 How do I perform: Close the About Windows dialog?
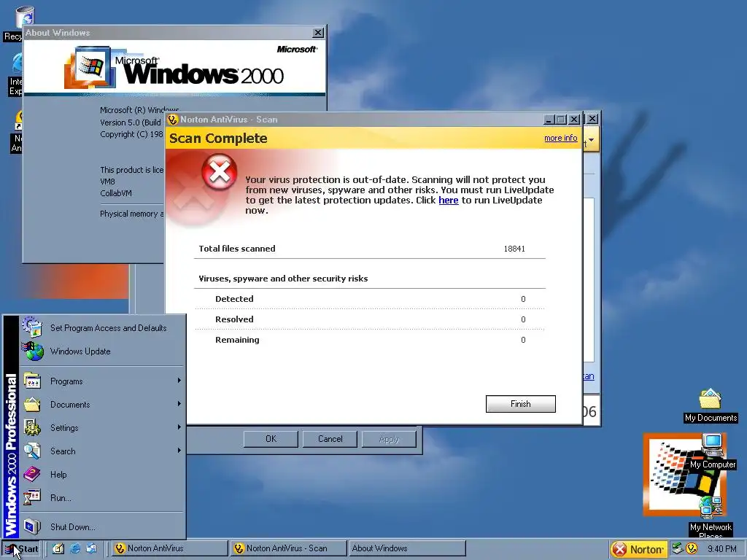coord(318,33)
